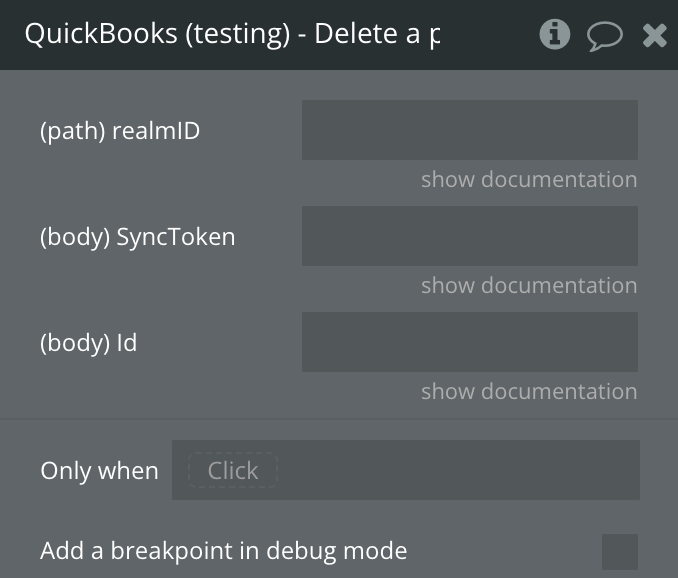
Task: Show documentation for realmID parameter
Action: tap(529, 180)
